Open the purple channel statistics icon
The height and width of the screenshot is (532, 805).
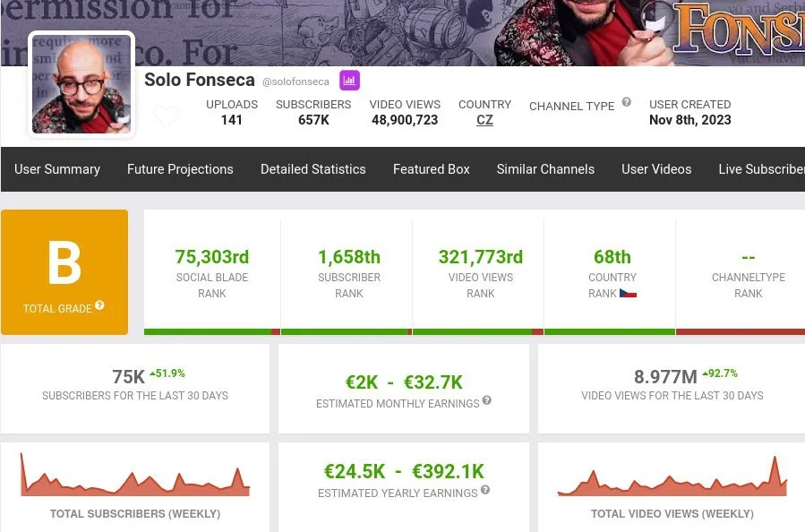[349, 81]
